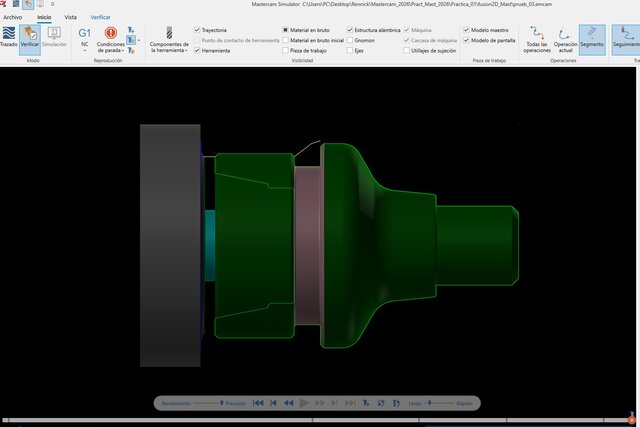This screenshot has width=640, height=427.
Task: Enable Material en bruto inicial checkbox
Action: click(x=285, y=40)
